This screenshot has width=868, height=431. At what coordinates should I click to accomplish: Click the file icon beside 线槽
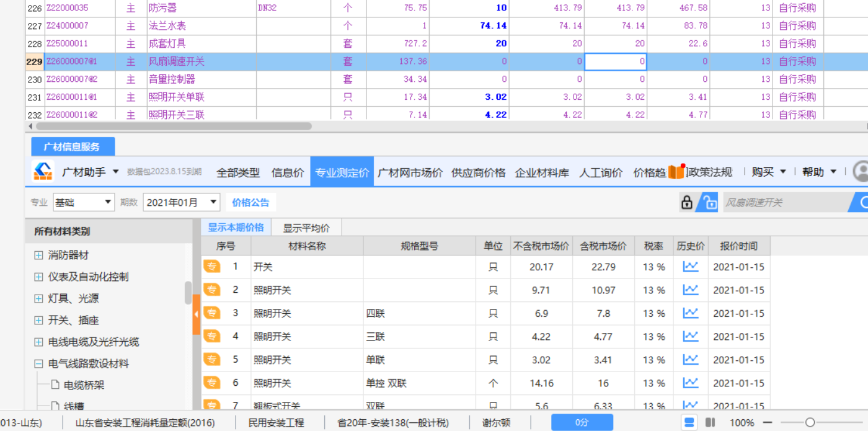55,406
